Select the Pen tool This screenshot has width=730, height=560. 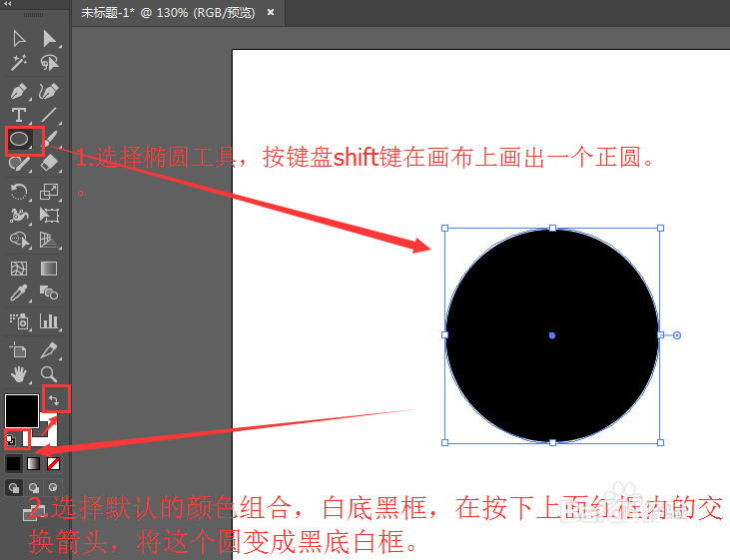pos(19,91)
